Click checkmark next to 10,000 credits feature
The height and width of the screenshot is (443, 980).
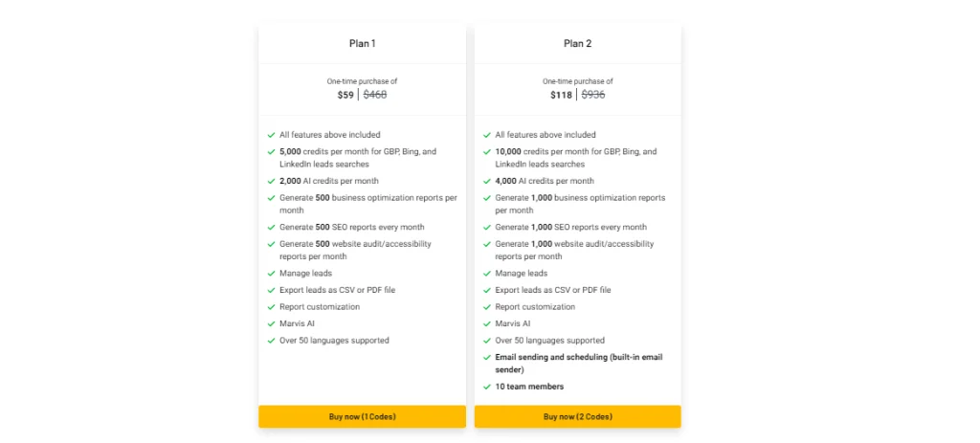(x=487, y=152)
